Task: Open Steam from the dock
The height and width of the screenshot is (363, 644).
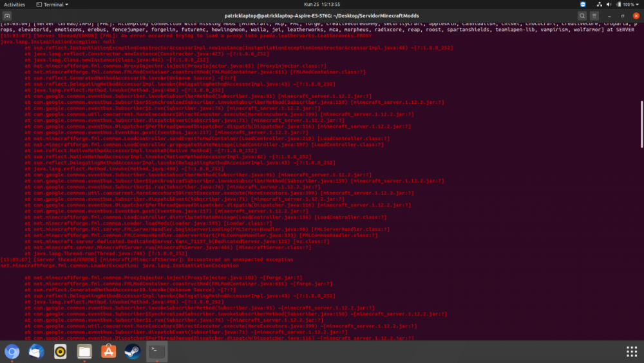Action: (x=133, y=351)
